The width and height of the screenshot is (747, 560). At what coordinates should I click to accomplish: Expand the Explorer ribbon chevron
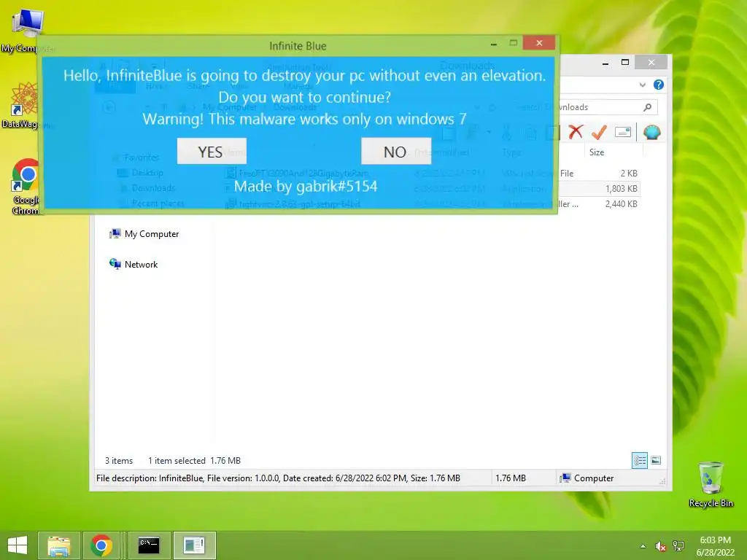[642, 85]
